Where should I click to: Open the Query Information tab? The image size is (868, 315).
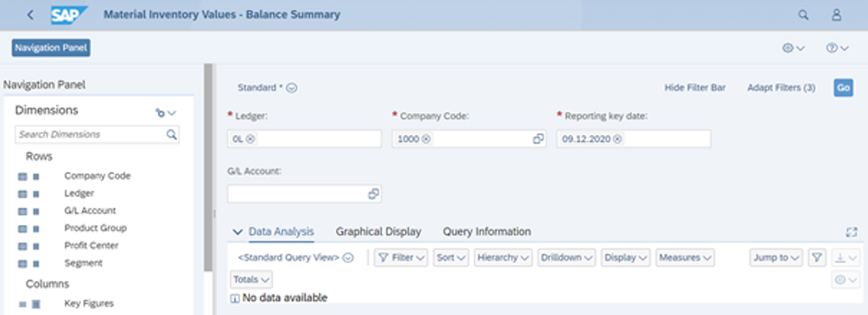click(x=487, y=232)
